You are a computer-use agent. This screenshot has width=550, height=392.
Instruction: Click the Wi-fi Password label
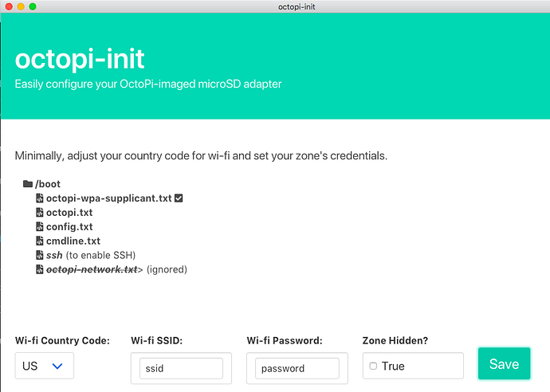point(285,340)
